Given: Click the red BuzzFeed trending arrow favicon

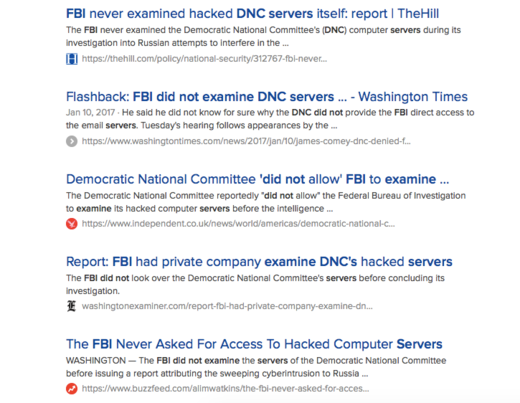Looking at the screenshot, I should pos(72,389).
